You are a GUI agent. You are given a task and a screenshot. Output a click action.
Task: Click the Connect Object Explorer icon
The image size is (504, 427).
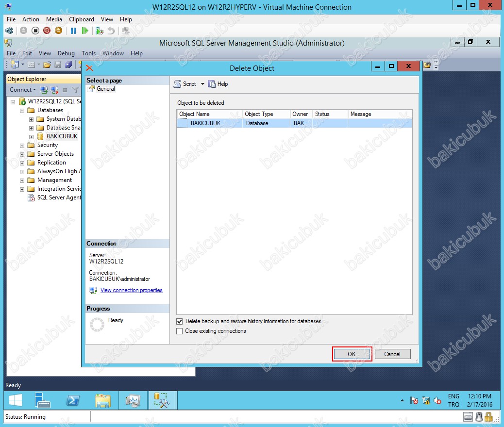pos(44,90)
